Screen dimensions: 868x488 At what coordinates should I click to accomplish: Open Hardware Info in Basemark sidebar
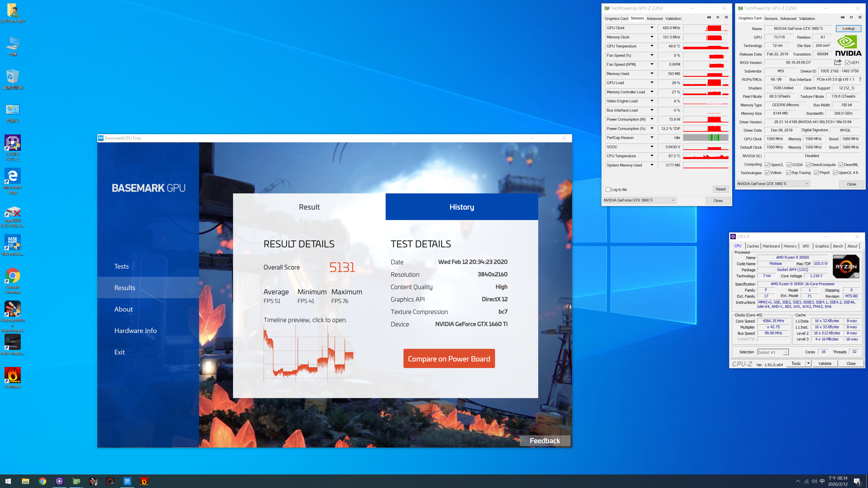pyautogui.click(x=135, y=330)
